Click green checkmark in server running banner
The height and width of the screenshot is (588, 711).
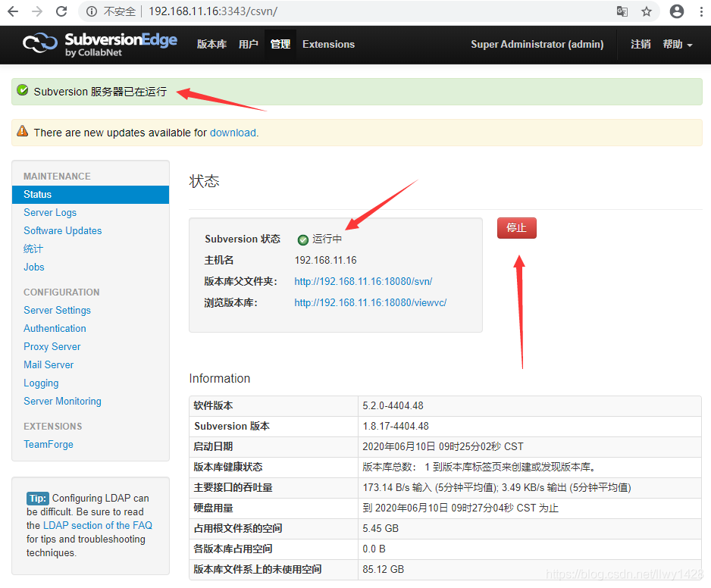coord(21,91)
